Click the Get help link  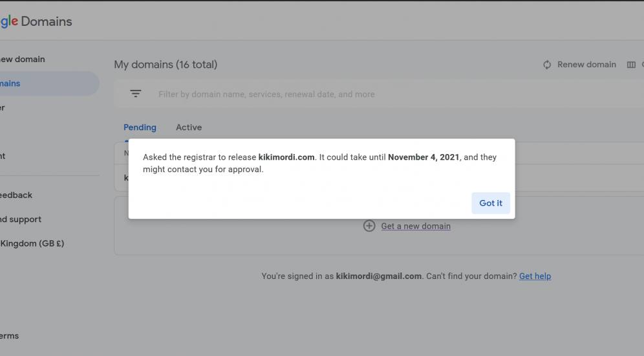(x=535, y=276)
